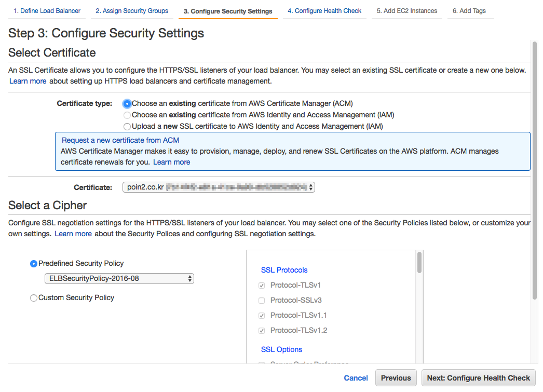Click Request a new certificate from ACM link
Viewport: 543px width, 392px height.
tap(120, 141)
